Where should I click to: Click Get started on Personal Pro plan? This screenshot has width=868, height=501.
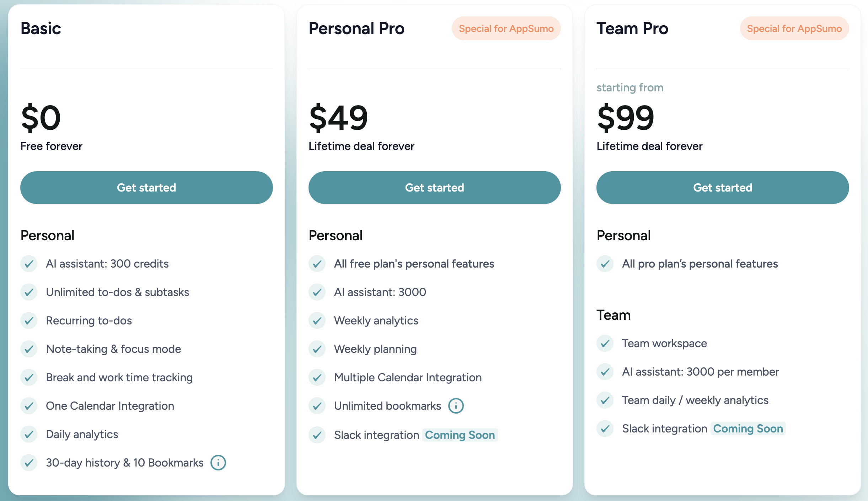tap(435, 188)
